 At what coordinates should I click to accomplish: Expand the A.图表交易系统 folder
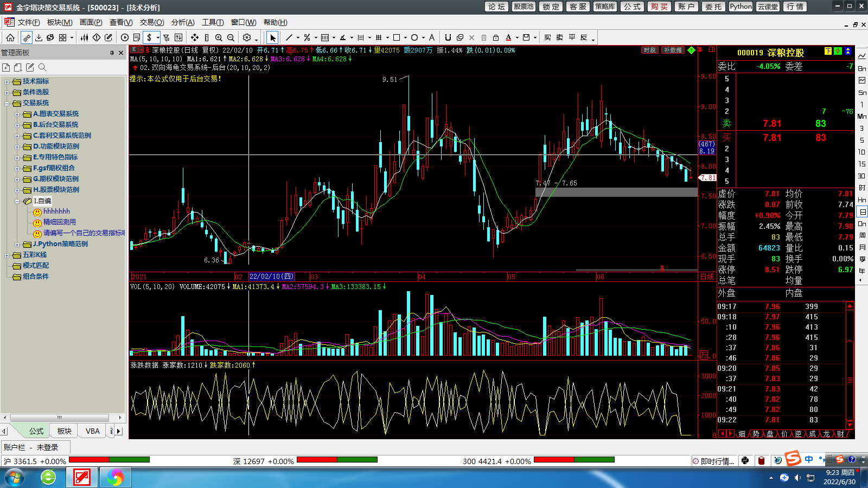pyautogui.click(x=17, y=114)
